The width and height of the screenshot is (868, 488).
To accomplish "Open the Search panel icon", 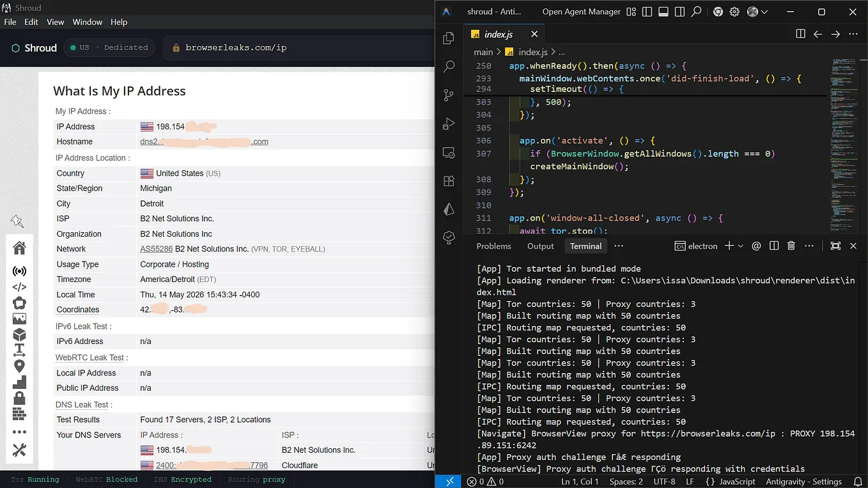I will coord(449,67).
